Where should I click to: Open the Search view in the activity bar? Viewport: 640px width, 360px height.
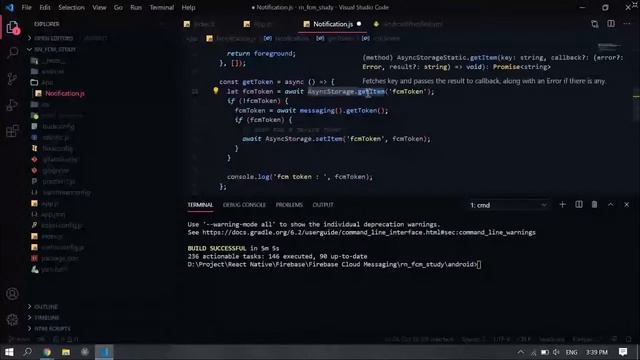pos(13,52)
